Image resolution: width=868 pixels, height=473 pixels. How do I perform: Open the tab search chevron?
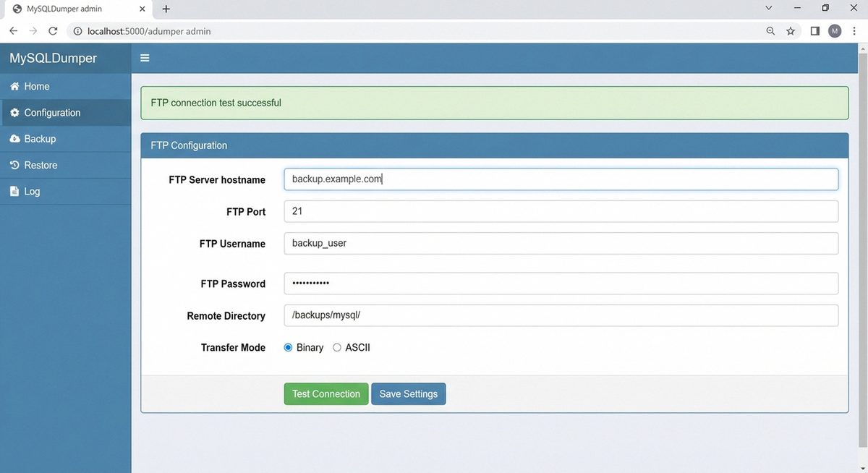coord(768,8)
